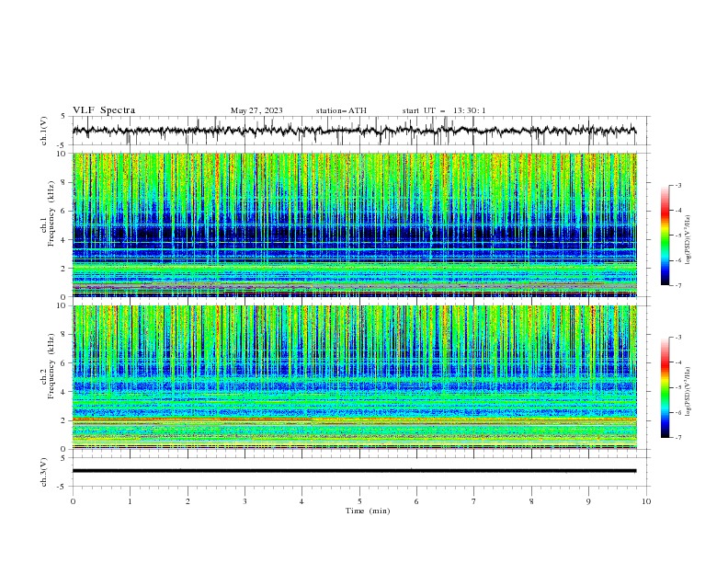Select the "start UT = 13:30: 1" text

click(x=444, y=110)
